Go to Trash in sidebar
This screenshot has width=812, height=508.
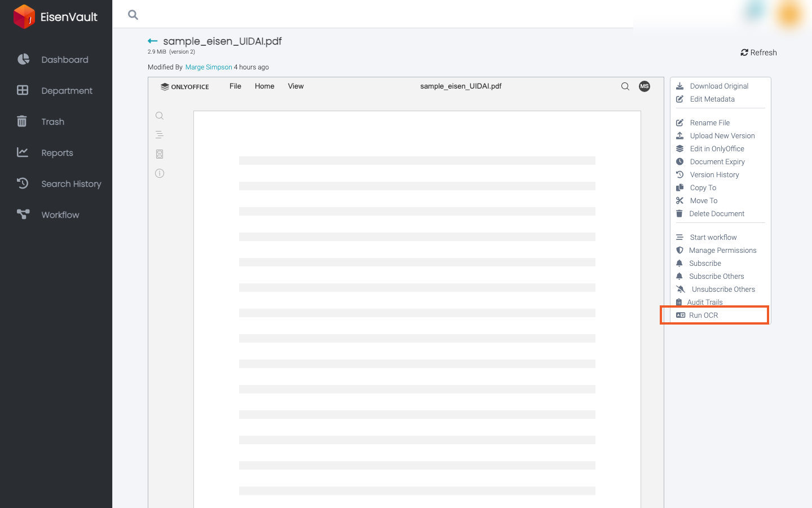(x=53, y=122)
